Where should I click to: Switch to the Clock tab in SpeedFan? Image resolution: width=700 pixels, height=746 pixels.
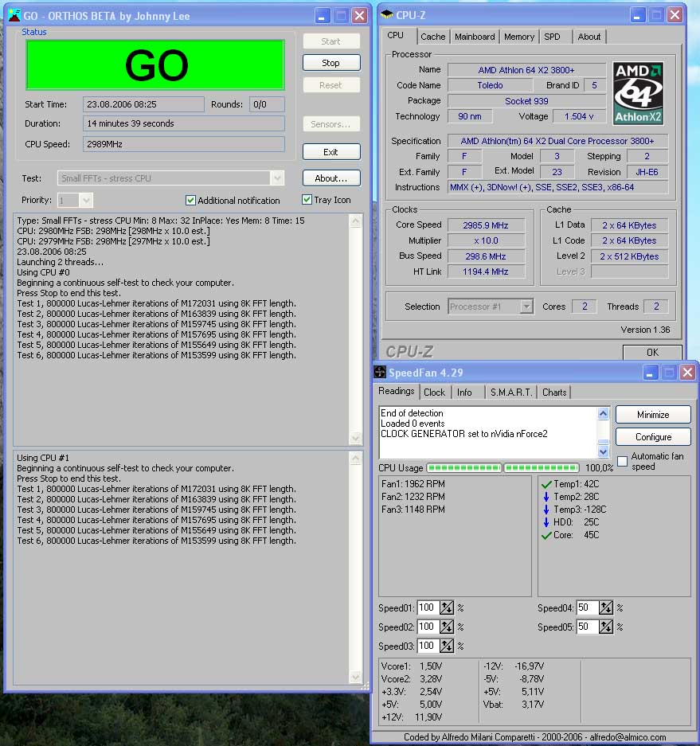click(x=434, y=393)
